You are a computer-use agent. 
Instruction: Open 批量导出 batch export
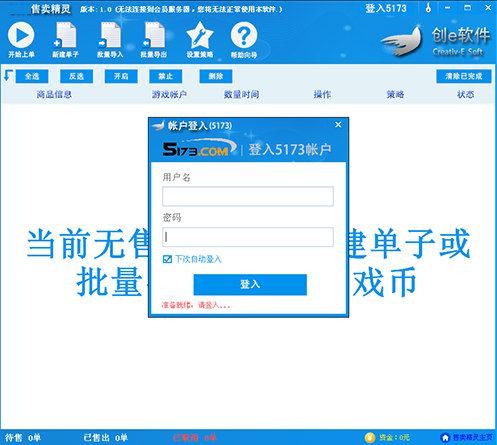pos(154,40)
